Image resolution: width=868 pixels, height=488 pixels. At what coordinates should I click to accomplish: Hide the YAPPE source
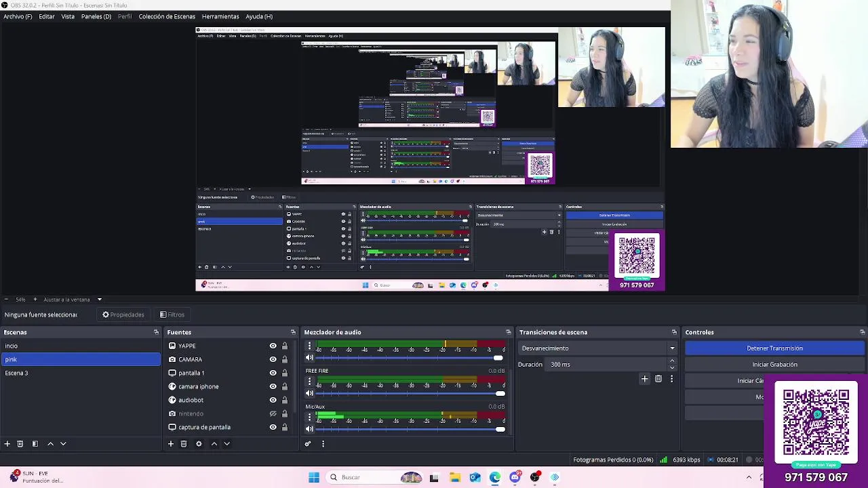pyautogui.click(x=273, y=346)
